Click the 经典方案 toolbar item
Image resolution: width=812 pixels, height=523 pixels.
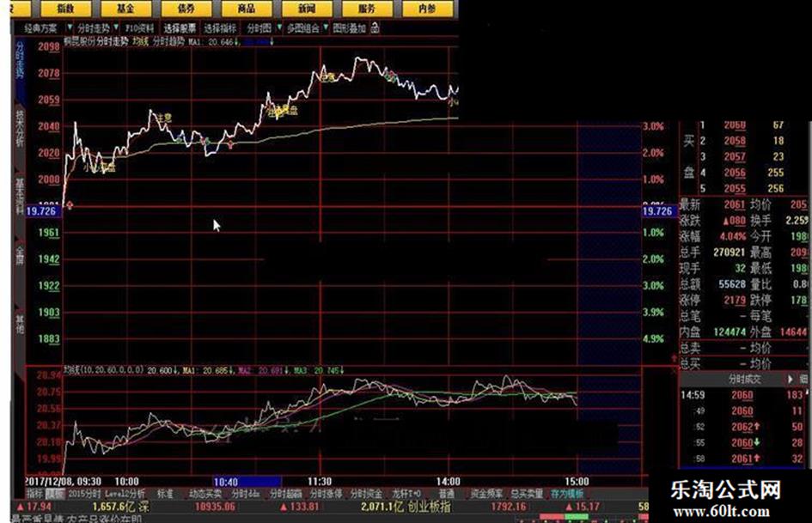[x=40, y=28]
